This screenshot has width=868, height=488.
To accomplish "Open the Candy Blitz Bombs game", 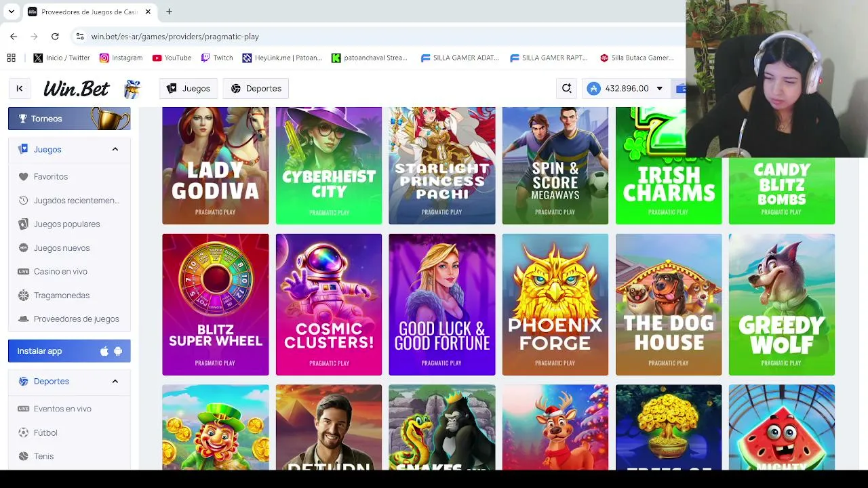I will point(782,190).
